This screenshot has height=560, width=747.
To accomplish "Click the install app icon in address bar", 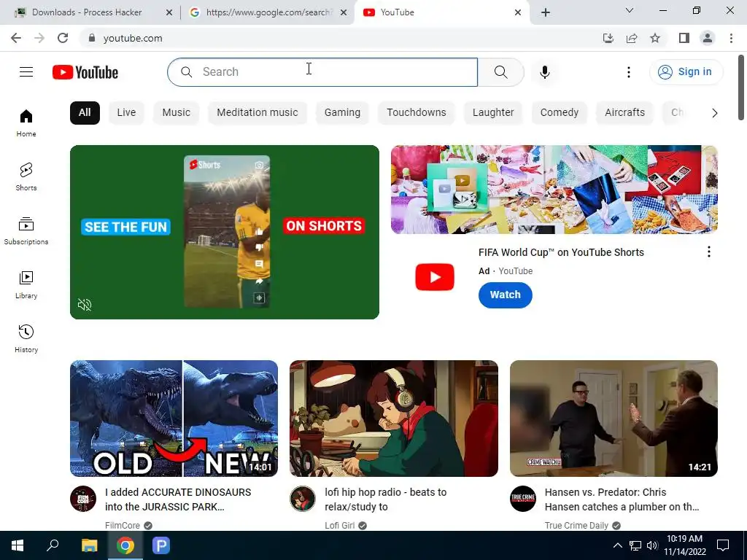I will coord(608,38).
